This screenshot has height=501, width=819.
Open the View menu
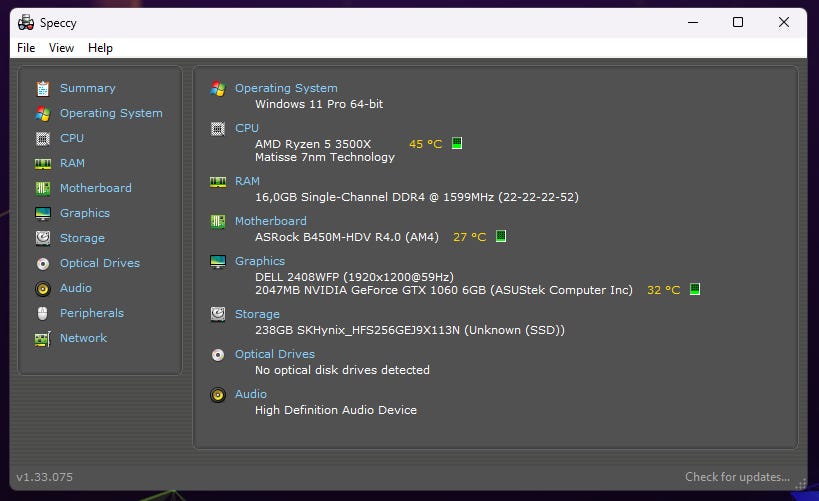[x=61, y=48]
